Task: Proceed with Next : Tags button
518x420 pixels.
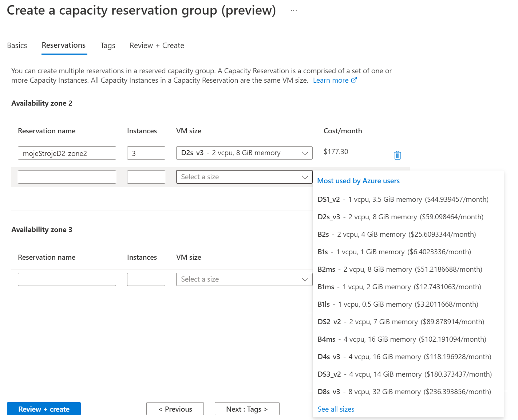Action: coord(247,409)
